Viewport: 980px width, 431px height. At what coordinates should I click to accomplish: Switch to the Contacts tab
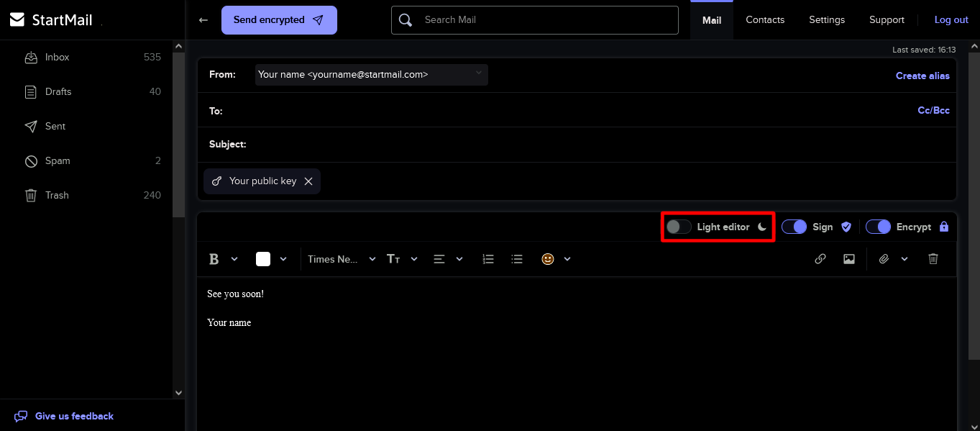pyautogui.click(x=765, y=20)
